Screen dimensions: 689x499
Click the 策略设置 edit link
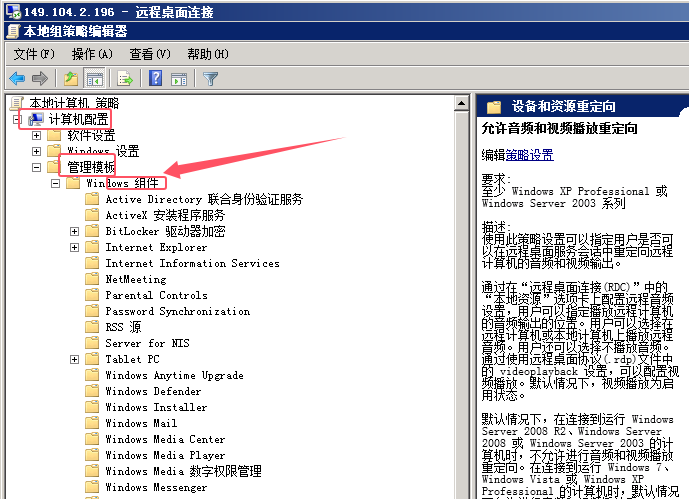point(529,155)
